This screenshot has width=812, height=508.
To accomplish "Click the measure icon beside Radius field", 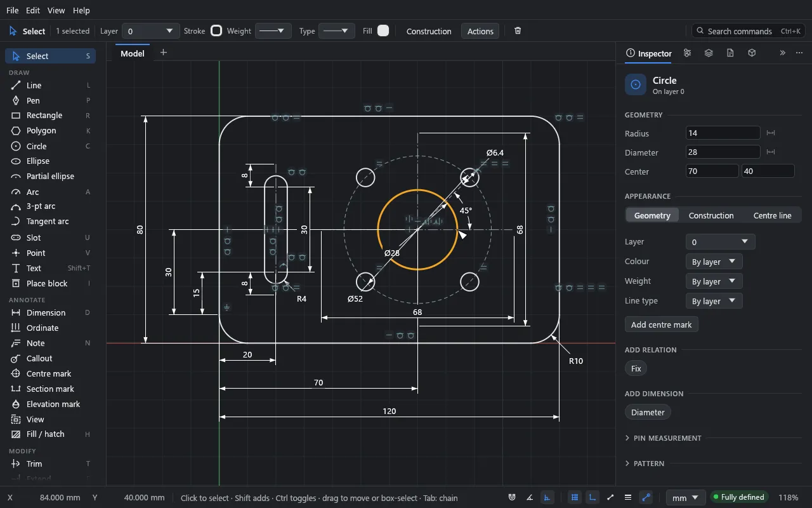I will [771, 133].
